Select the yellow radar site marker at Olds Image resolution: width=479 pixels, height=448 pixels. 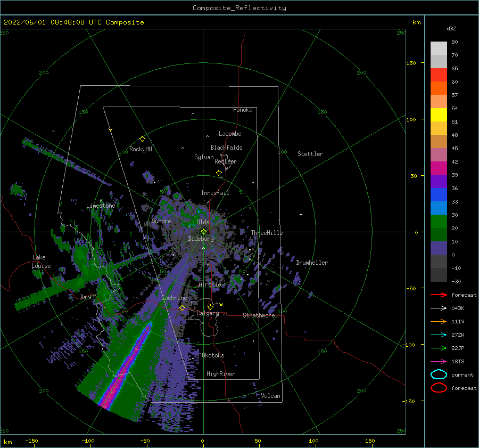tap(203, 232)
